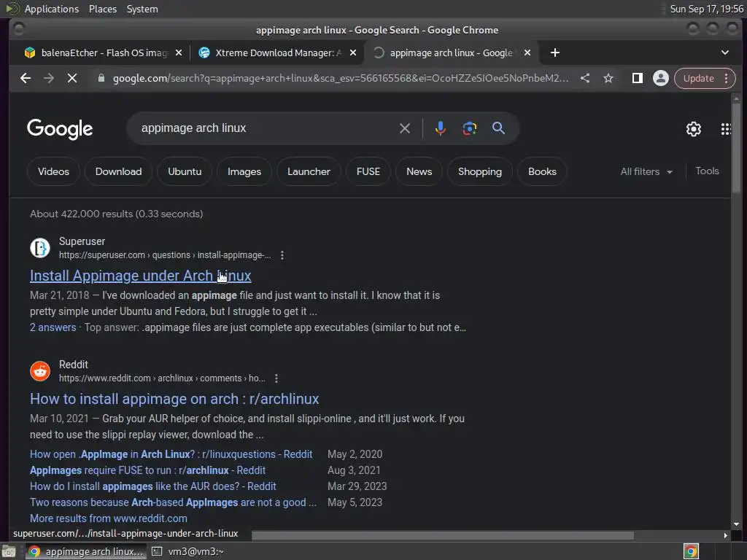Click the vertical scrollbar thumb
This screenshot has width=747, height=560.
point(737,148)
